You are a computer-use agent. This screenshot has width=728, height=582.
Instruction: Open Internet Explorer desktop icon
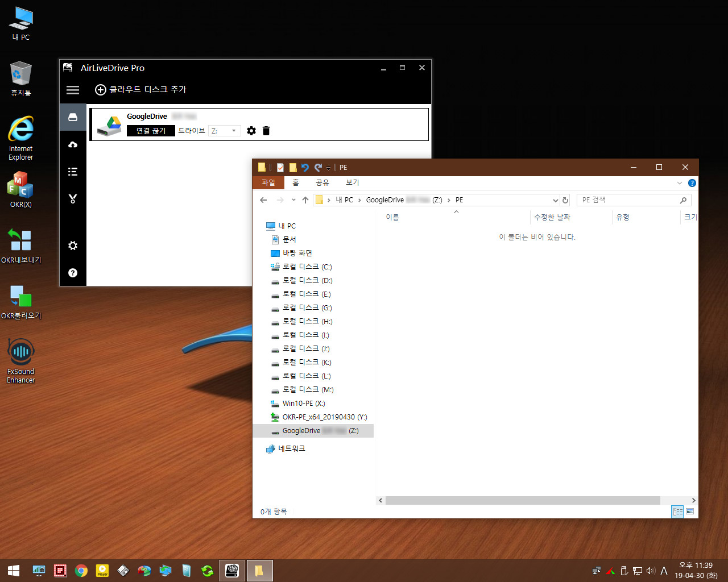[21, 138]
